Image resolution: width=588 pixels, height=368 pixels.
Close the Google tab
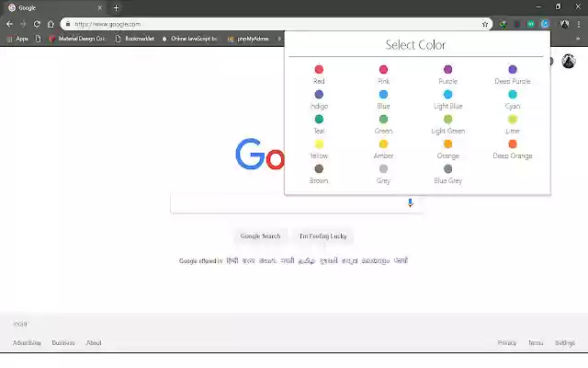(100, 7)
